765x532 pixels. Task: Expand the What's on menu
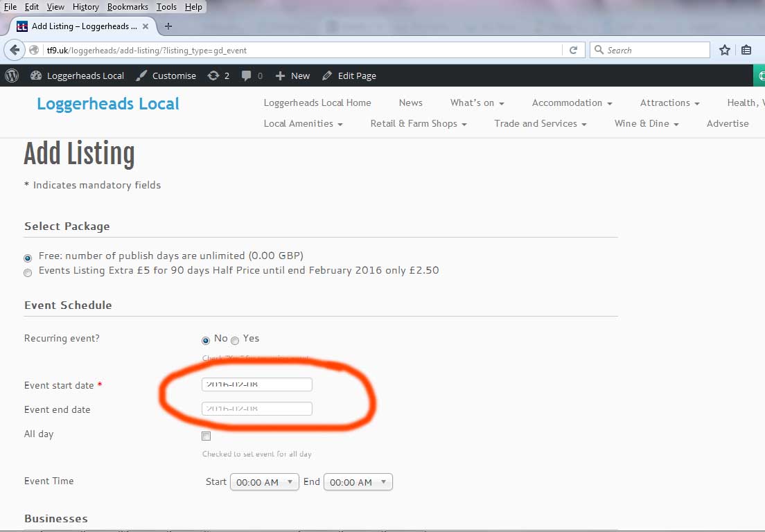477,103
